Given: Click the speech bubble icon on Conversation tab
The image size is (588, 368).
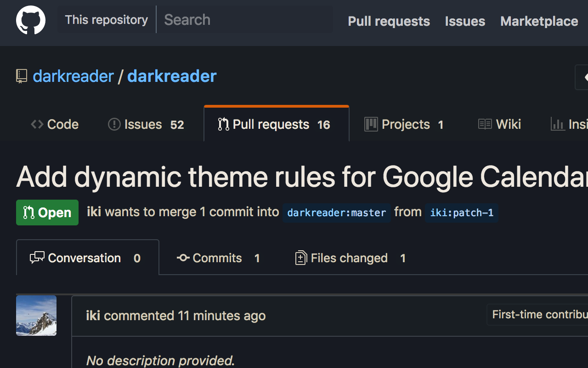Looking at the screenshot, I should pyautogui.click(x=38, y=258).
